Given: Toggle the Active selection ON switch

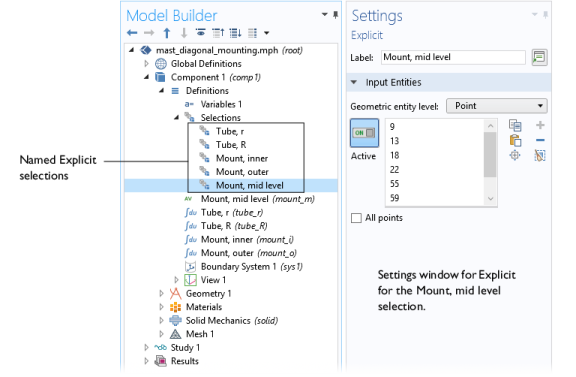Looking at the screenshot, I should (x=364, y=133).
